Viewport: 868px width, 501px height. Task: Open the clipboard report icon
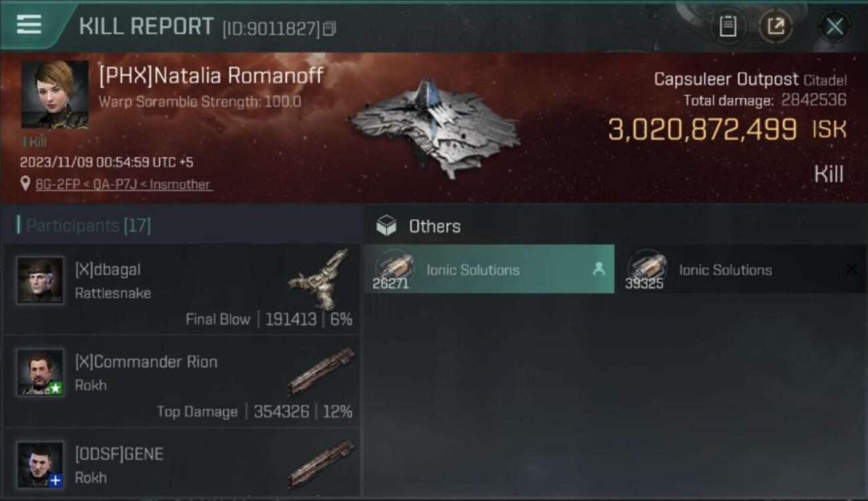727,27
